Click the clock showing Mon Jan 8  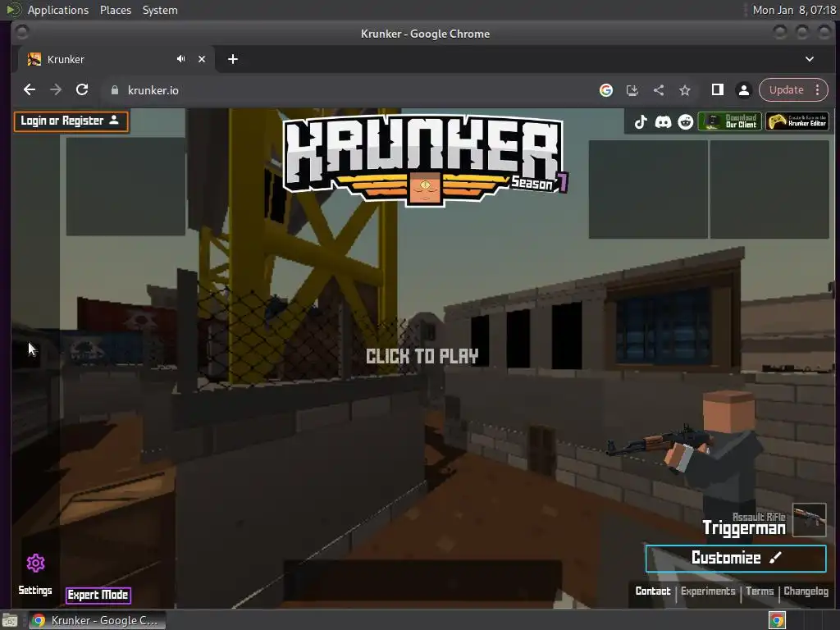pyautogui.click(x=794, y=10)
